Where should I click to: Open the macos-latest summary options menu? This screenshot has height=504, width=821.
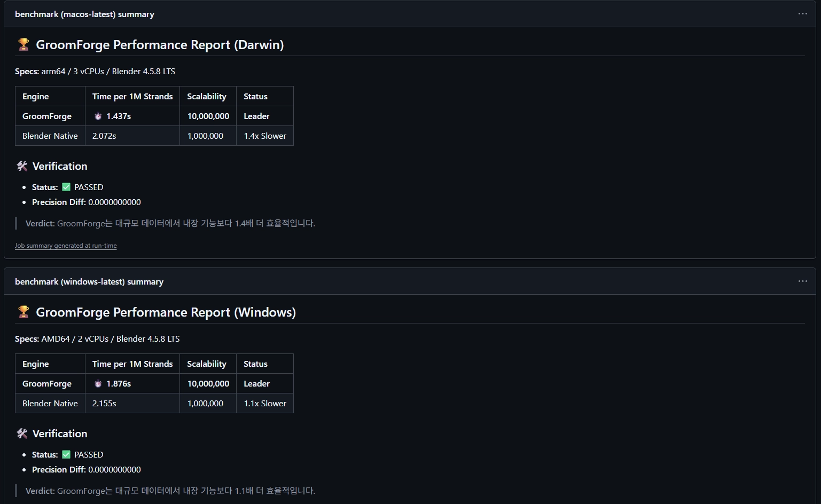coord(802,14)
